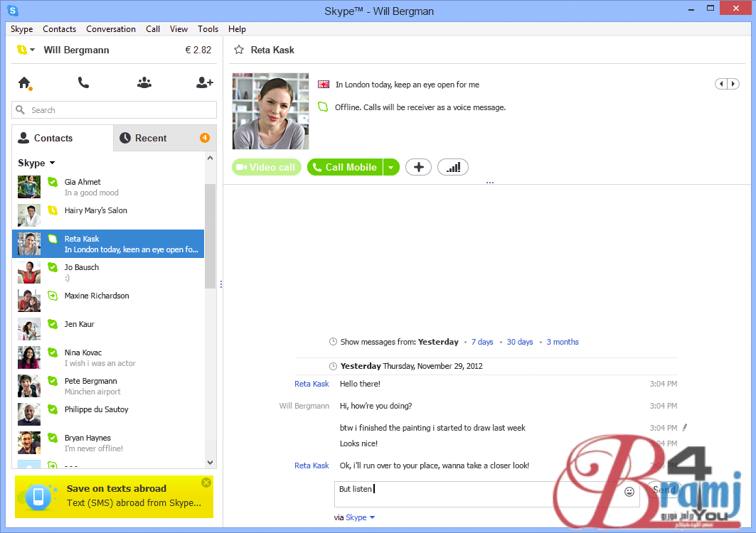Show messages from 7 days

(482, 342)
